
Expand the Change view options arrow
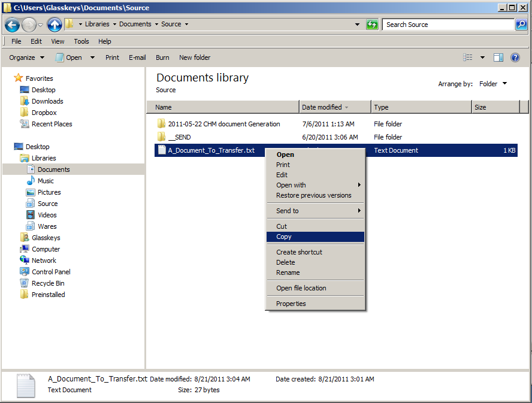[483, 57]
